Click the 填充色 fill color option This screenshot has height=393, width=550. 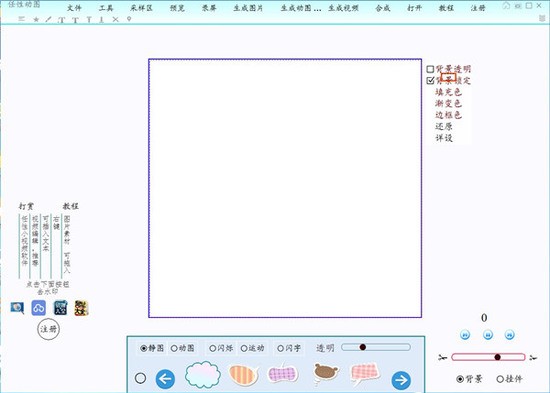tap(448, 92)
